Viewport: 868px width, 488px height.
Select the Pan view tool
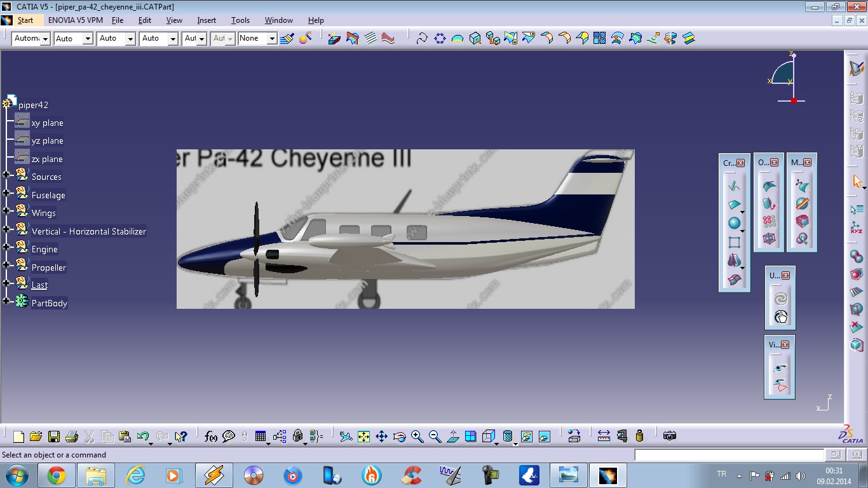pos(381,437)
